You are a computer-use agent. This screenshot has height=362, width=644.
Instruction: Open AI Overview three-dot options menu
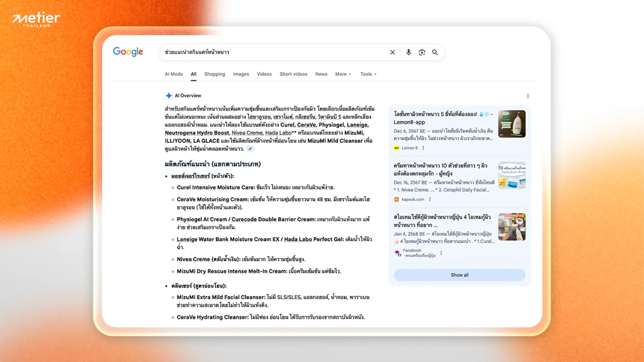click(528, 96)
